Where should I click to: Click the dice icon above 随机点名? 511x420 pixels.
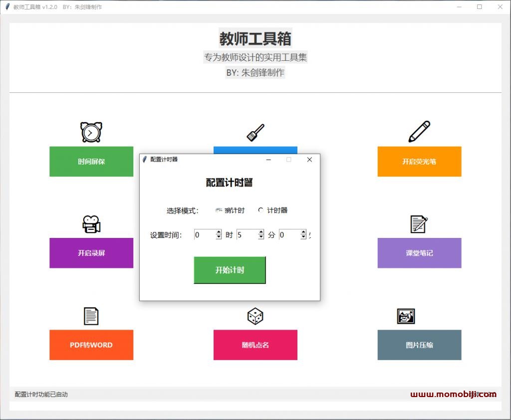[x=255, y=316]
